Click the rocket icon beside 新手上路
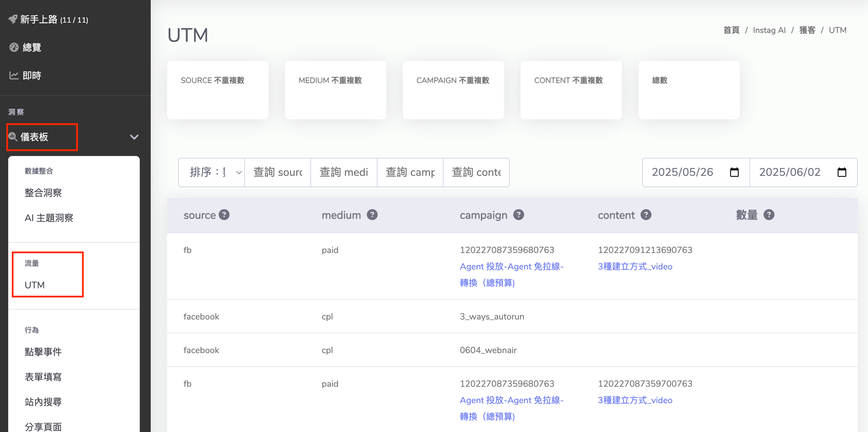The height and width of the screenshot is (432, 868). click(13, 19)
